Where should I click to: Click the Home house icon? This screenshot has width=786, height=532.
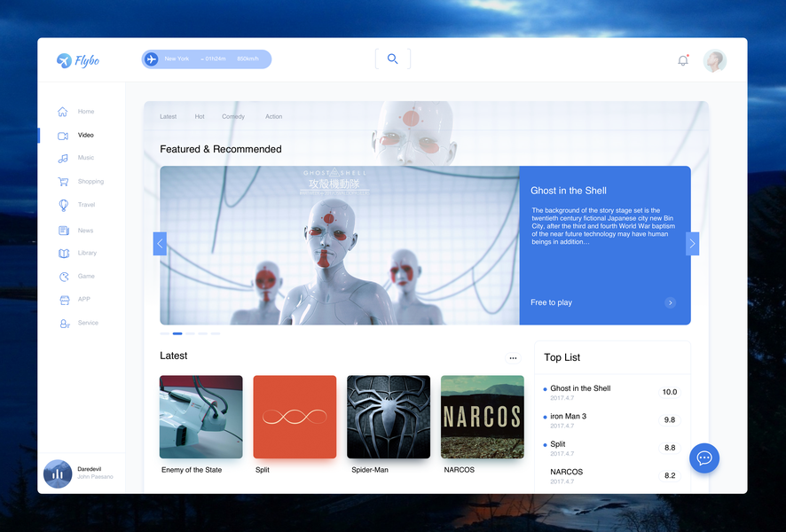click(63, 112)
